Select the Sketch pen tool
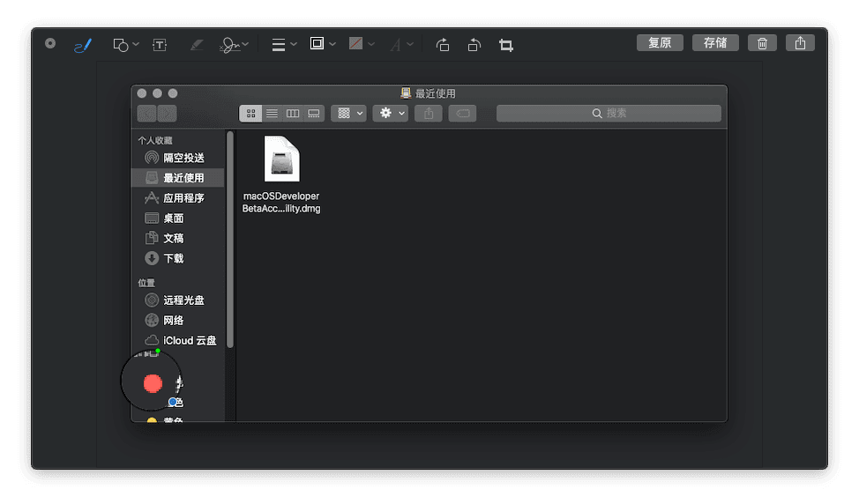This screenshot has height=504, width=859. coord(83,45)
